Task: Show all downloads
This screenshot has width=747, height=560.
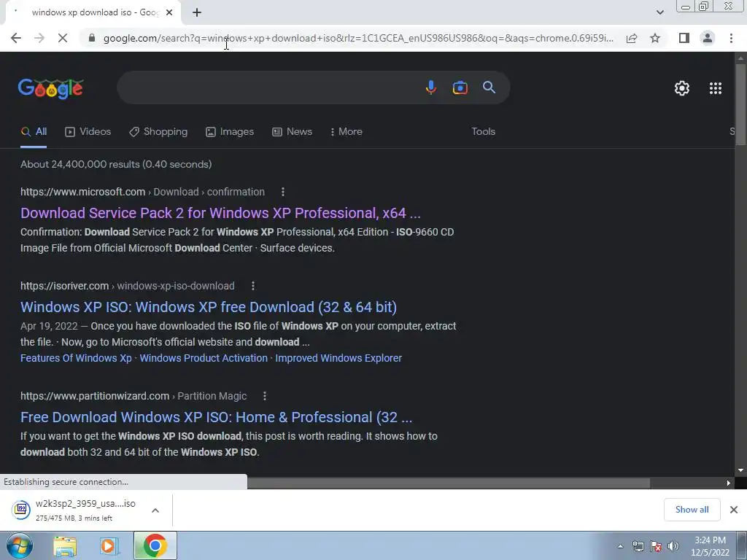Action: (x=692, y=510)
